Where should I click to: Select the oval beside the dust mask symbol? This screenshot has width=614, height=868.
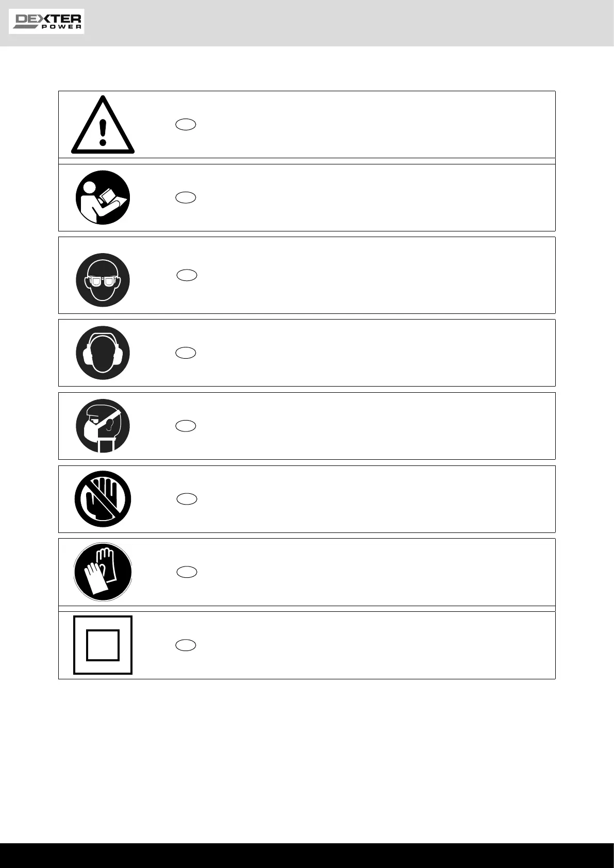point(186,426)
